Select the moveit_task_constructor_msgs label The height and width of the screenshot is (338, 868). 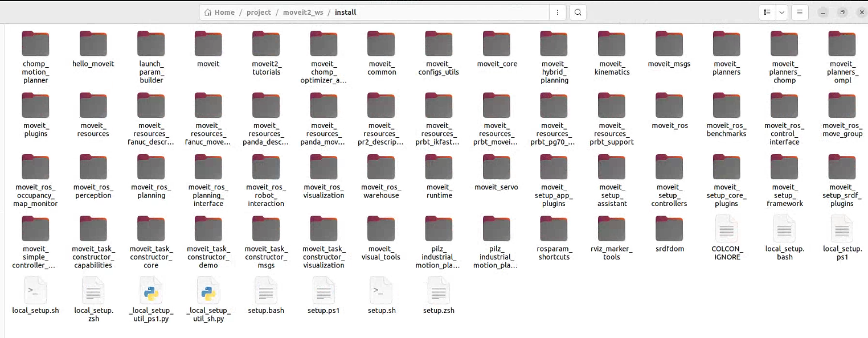[266, 256]
